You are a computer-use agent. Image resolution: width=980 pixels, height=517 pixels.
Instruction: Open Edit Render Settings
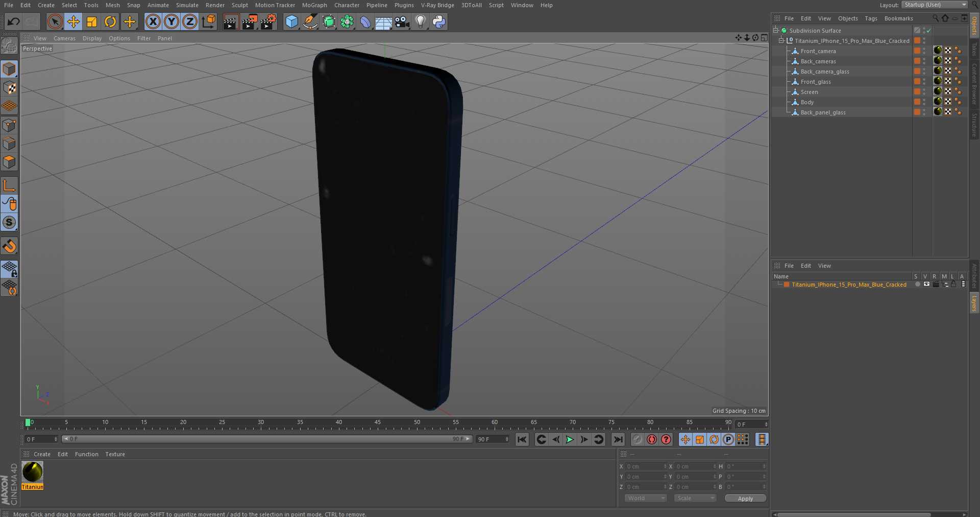(268, 21)
